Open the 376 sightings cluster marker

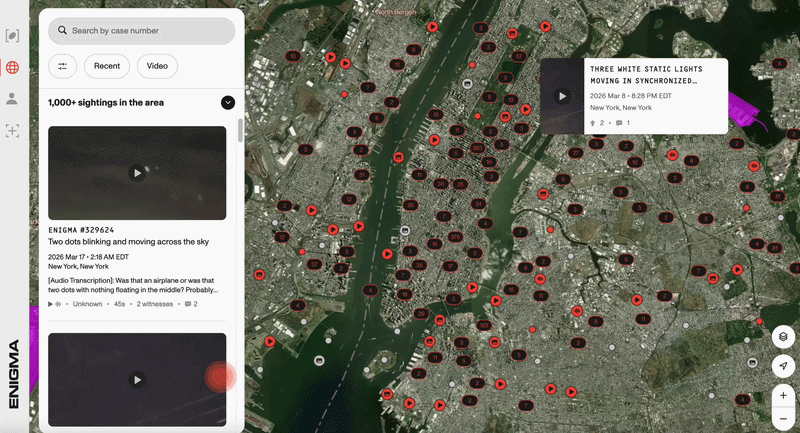point(455,237)
